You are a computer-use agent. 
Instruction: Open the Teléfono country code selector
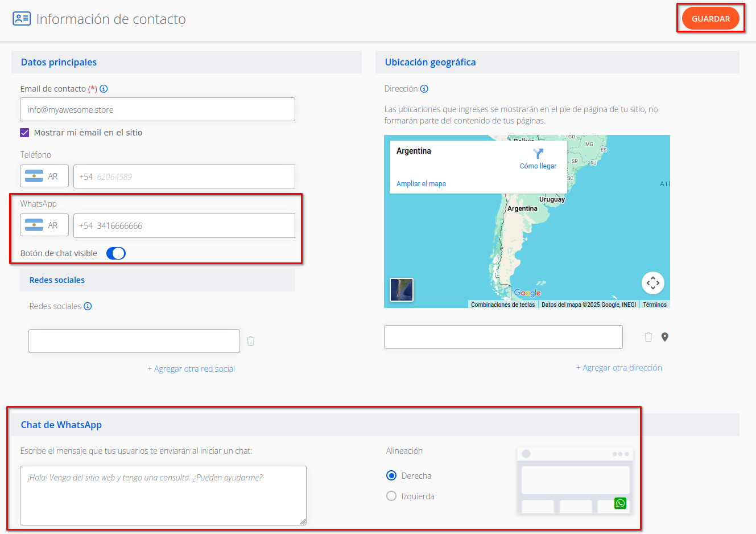[x=44, y=176]
